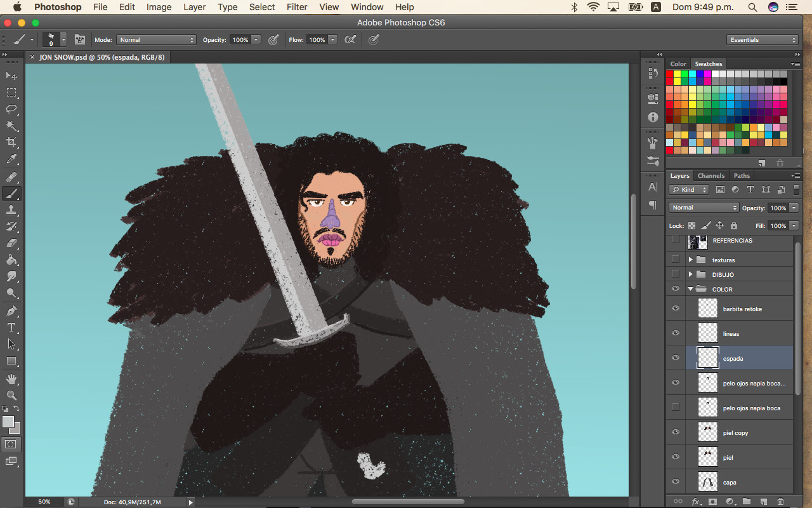Select the Move tool
The width and height of the screenshot is (812, 508).
(11, 76)
